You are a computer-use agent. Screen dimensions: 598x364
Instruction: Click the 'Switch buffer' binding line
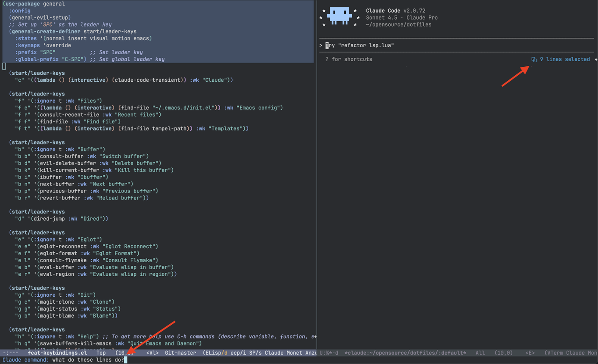82,156
